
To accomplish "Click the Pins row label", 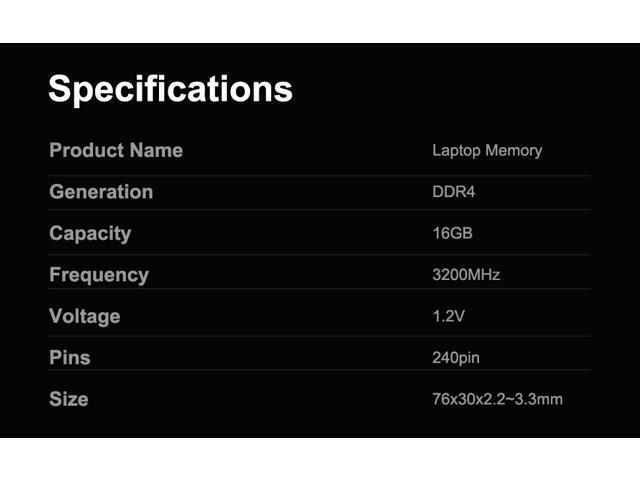I will [69, 358].
